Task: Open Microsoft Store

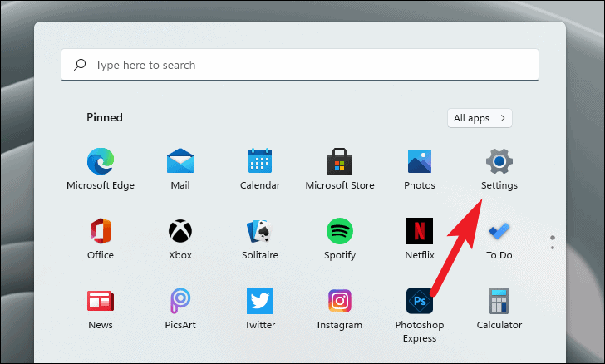Action: point(340,169)
